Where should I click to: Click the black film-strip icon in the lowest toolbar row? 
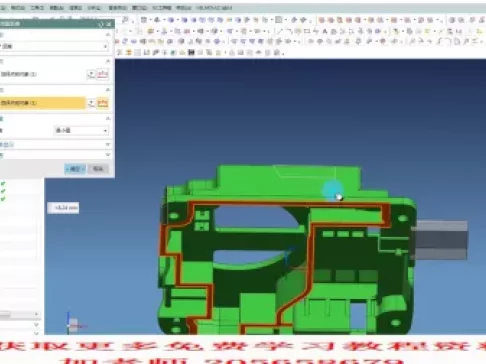(191, 52)
